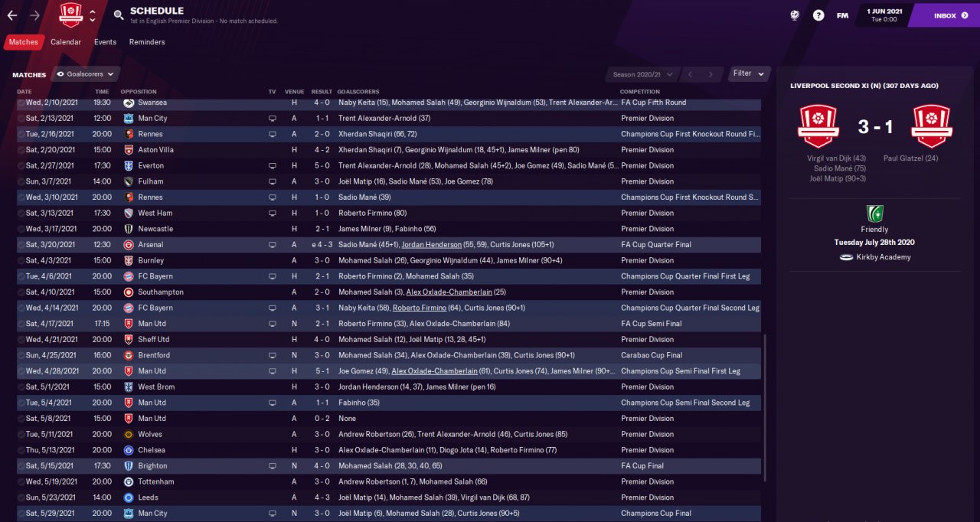Sort by the DATE column header
This screenshot has width=980, height=522.
point(24,92)
